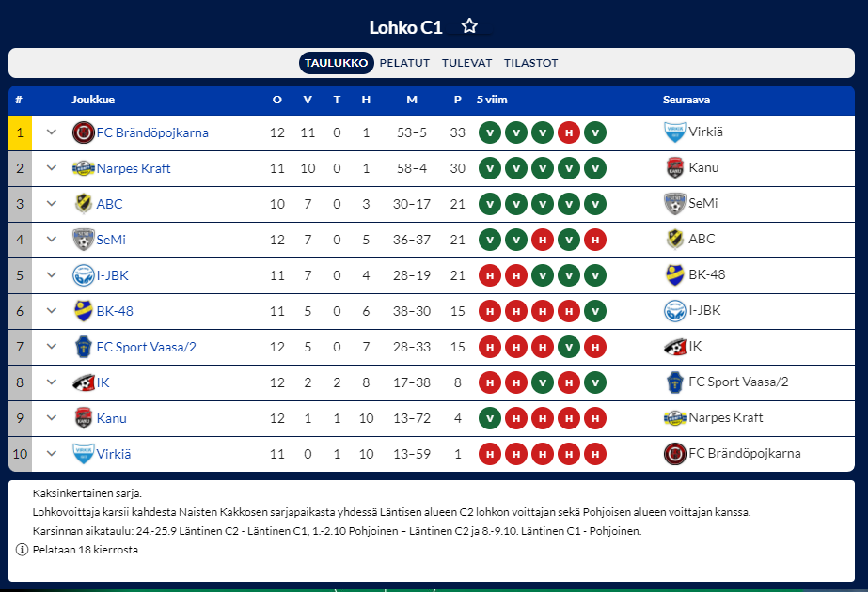Open the Kanu team link in ninth row
This screenshot has height=592, width=868.
coord(111,418)
